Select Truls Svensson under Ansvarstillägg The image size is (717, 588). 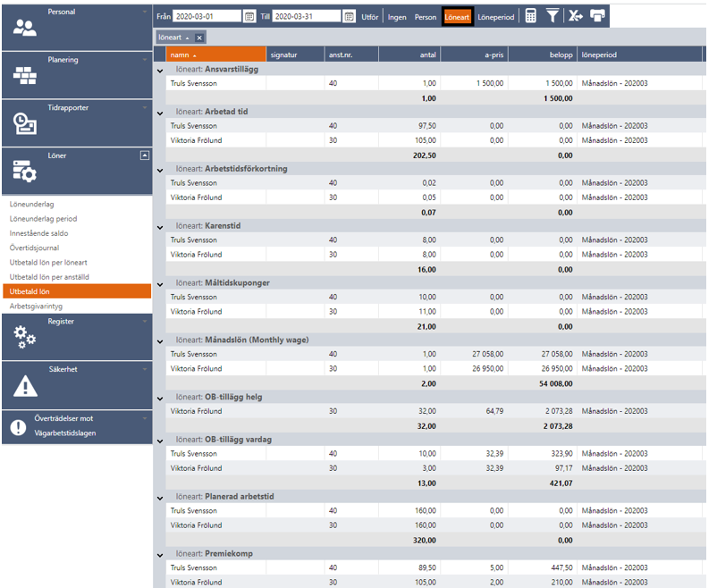pos(194,83)
